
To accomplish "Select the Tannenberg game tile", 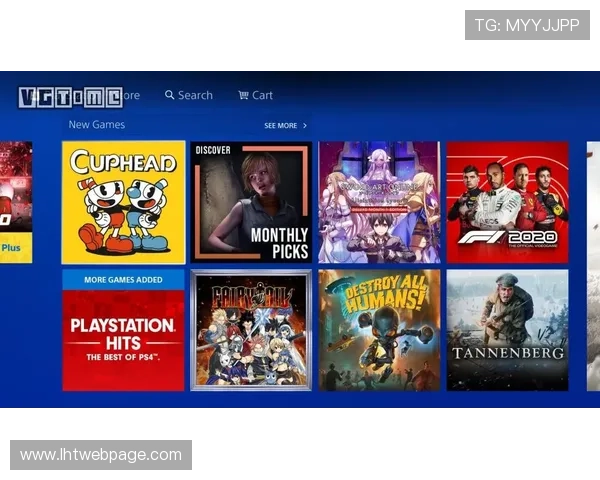I will [507, 330].
